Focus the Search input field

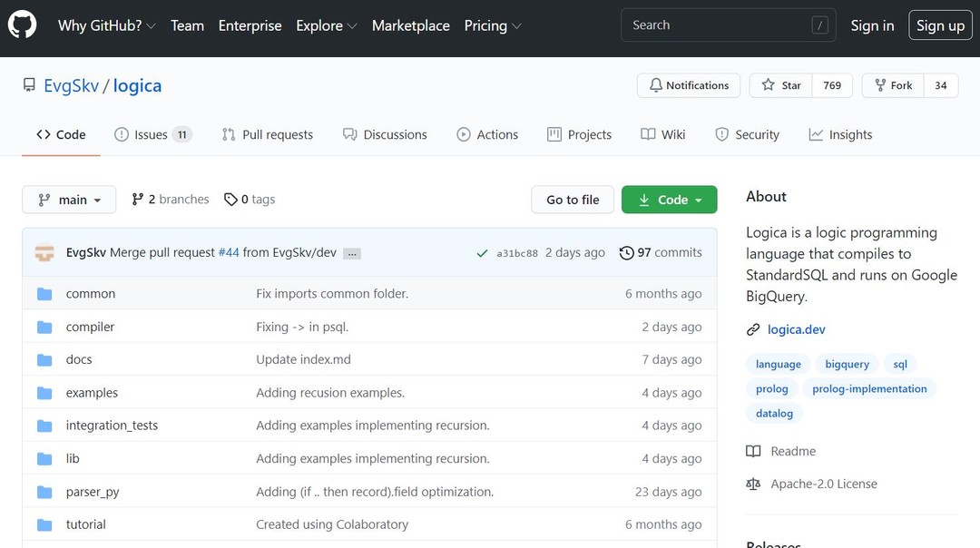pyautogui.click(x=728, y=25)
